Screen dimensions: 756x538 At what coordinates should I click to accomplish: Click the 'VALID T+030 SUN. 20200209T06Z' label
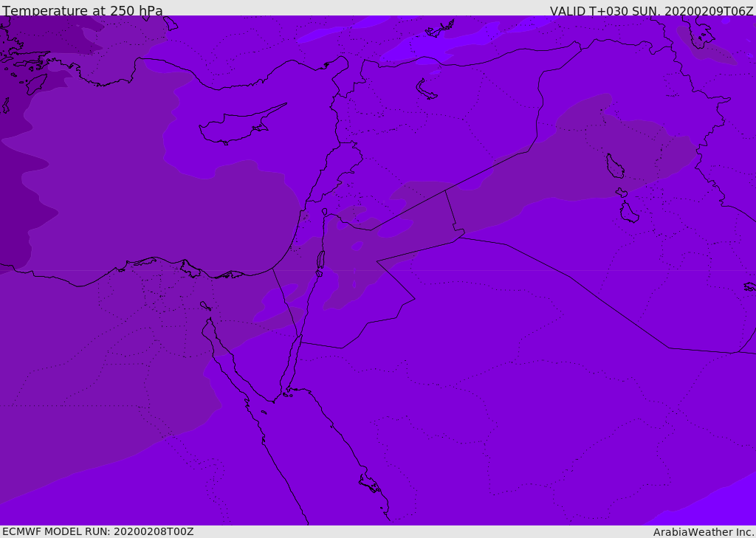pos(651,11)
